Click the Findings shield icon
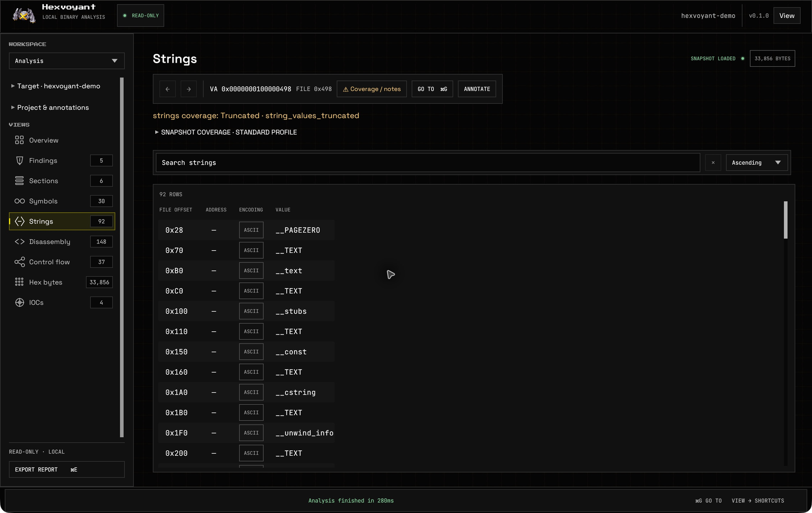The height and width of the screenshot is (513, 812). (19, 160)
